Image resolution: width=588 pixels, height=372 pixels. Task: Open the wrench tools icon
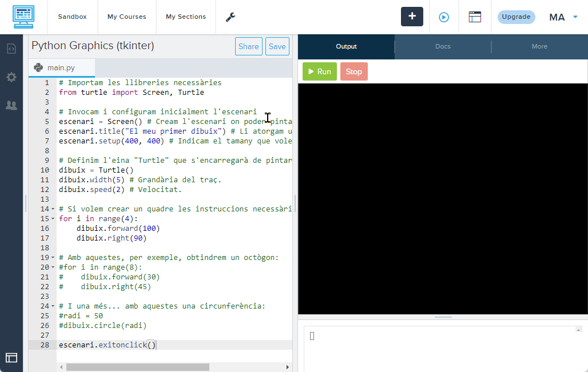231,17
